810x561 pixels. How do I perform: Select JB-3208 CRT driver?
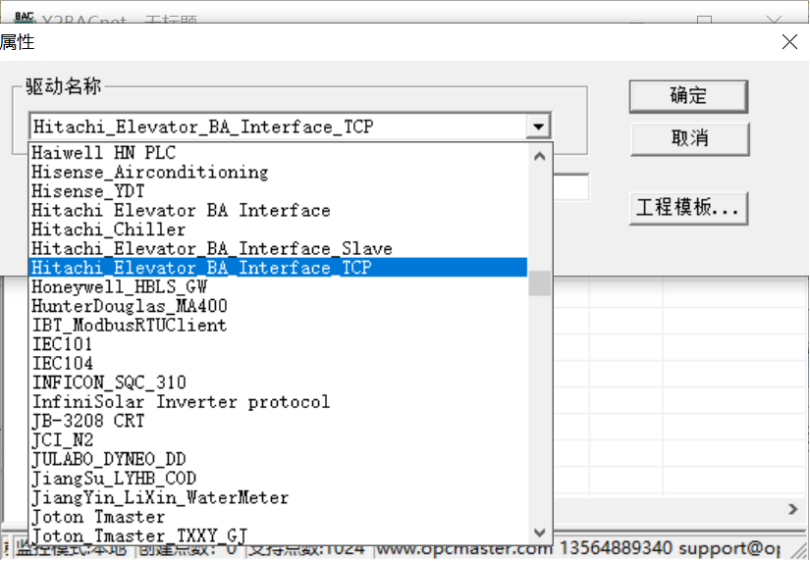(x=278, y=420)
